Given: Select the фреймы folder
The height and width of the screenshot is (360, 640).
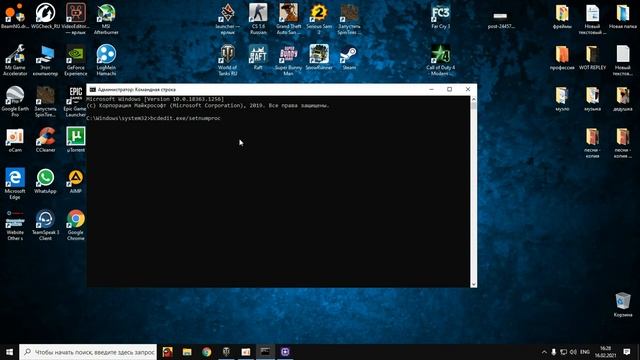Looking at the screenshot, I should pyautogui.click(x=562, y=16).
